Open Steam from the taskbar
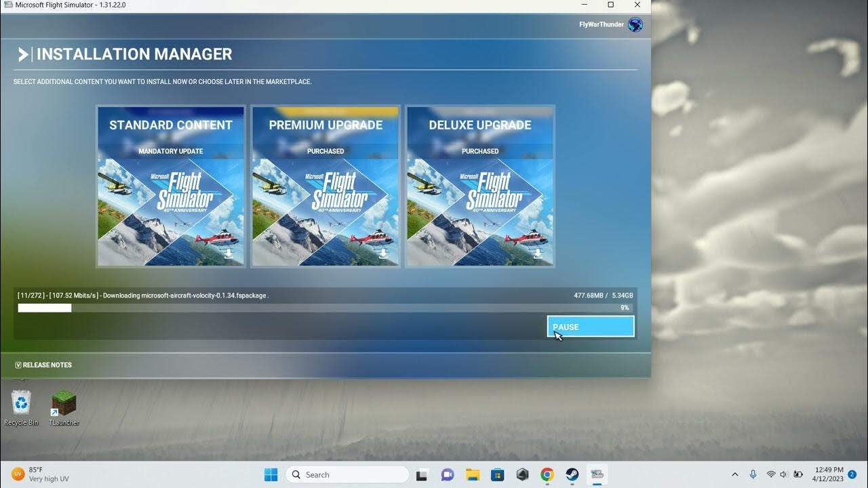868x488 pixels. tap(572, 474)
